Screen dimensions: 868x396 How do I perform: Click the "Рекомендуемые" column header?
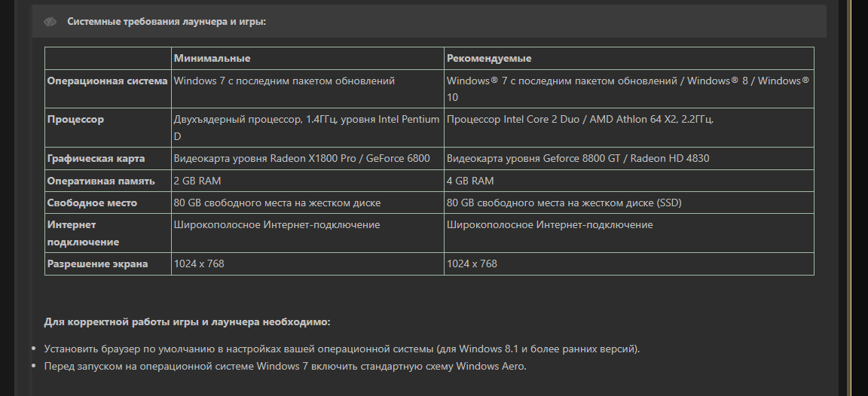pyautogui.click(x=489, y=58)
